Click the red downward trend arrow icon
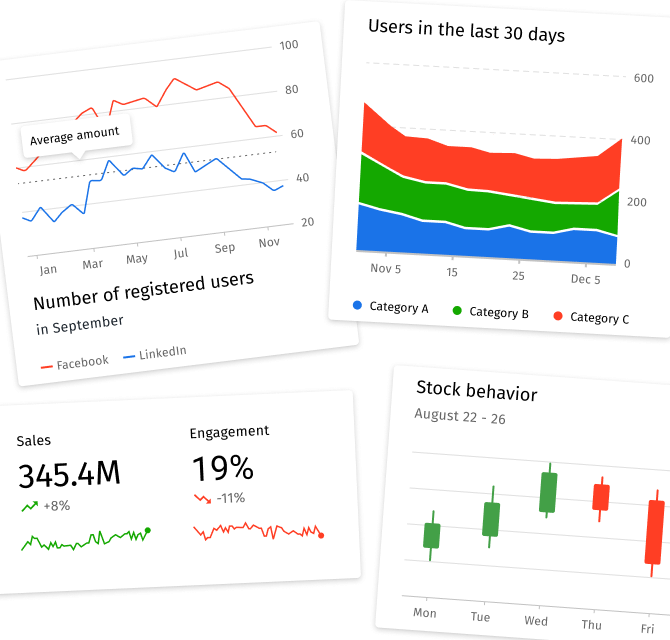The height and width of the screenshot is (640, 670). 203,499
